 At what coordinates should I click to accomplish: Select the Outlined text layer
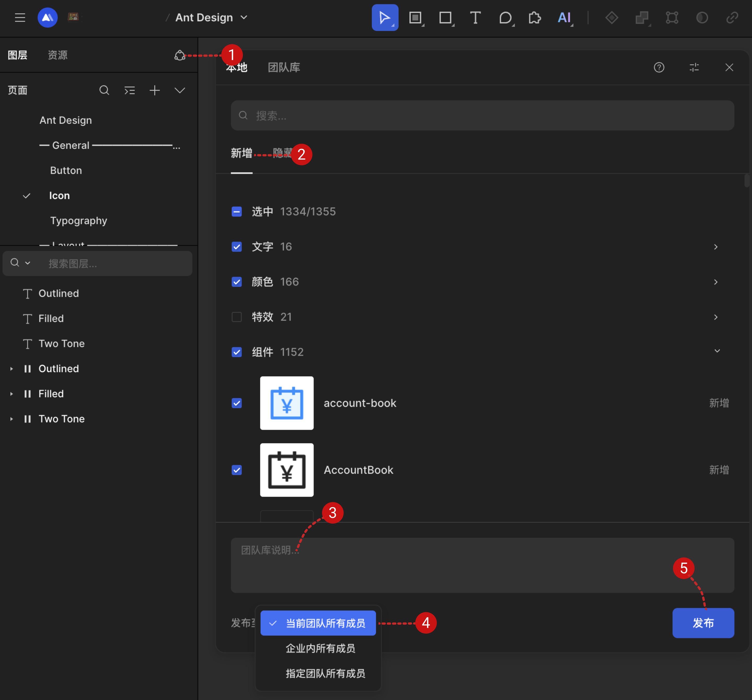(x=59, y=293)
